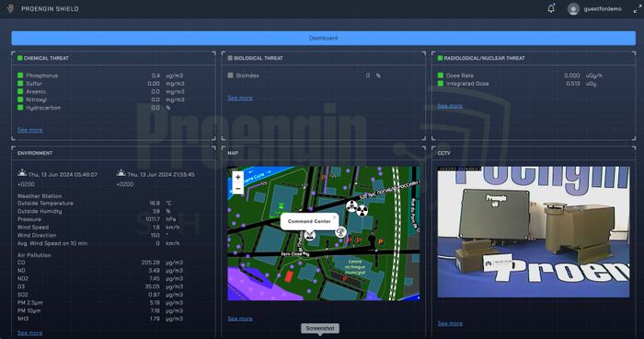Image resolution: width=644 pixels, height=339 pixels.
Task: Click the NO value 3.49
Action: tap(154, 270)
